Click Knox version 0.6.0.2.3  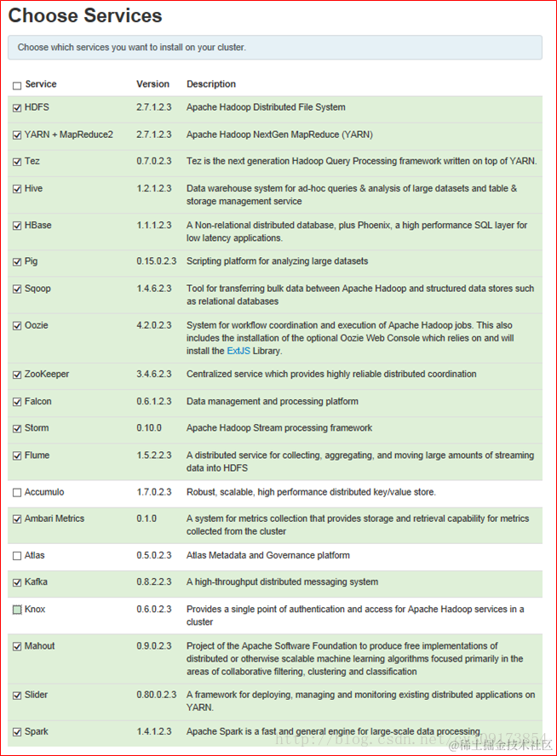click(154, 610)
